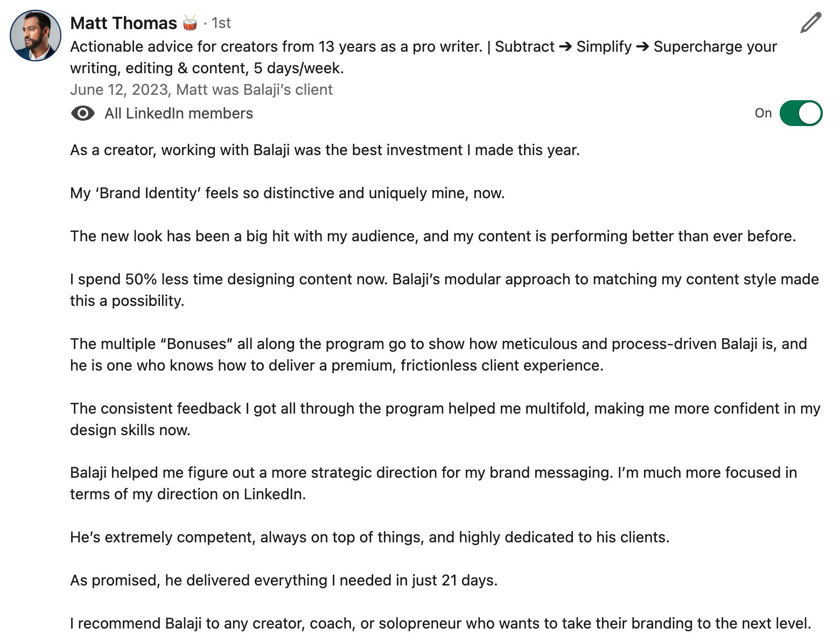
Task: Click the pencil edit icon
Action: click(810, 23)
